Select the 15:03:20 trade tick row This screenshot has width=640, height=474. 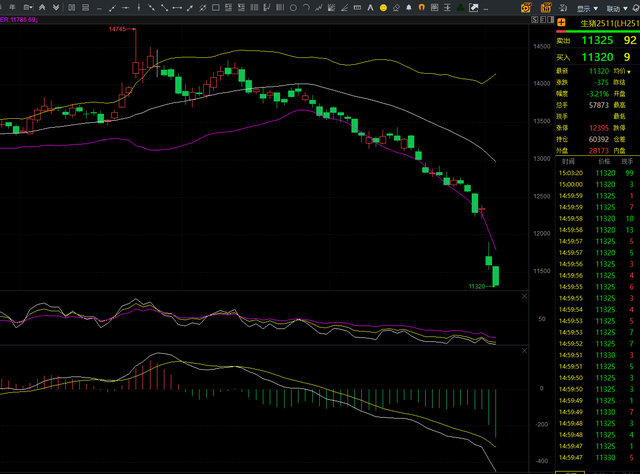(x=598, y=172)
